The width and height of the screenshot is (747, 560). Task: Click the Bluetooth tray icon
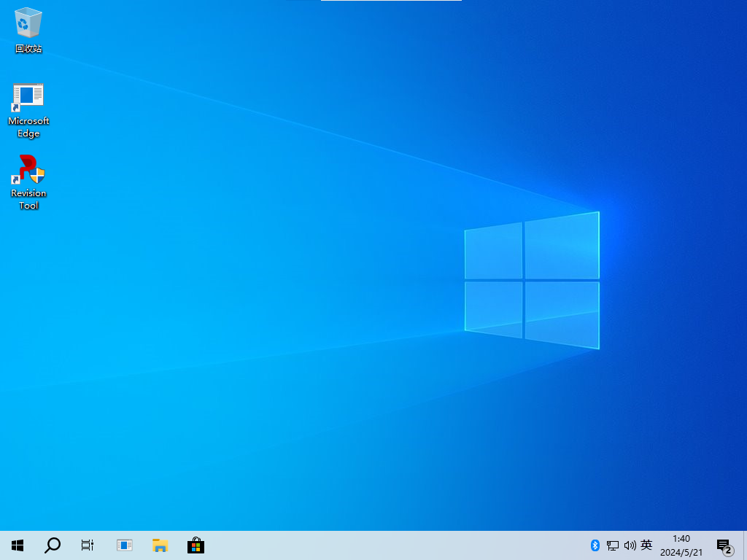[595, 545]
